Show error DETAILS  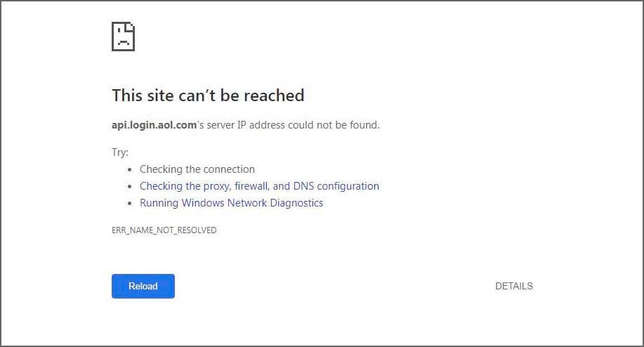tap(514, 286)
